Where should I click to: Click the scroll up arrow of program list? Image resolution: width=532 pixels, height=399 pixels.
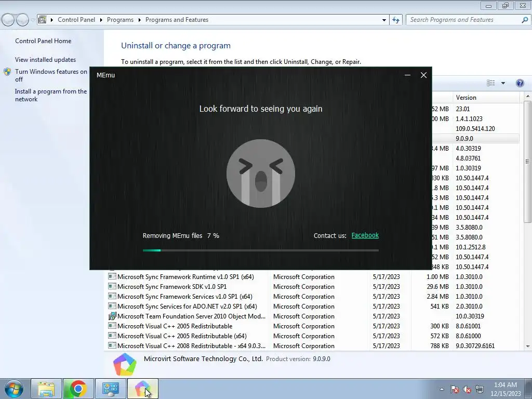pos(528,97)
